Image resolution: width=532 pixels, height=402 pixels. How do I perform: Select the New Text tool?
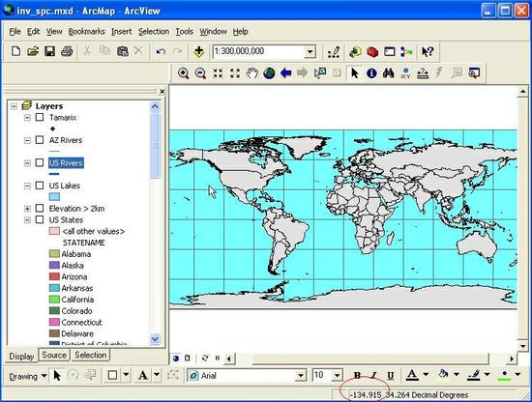pos(143,375)
